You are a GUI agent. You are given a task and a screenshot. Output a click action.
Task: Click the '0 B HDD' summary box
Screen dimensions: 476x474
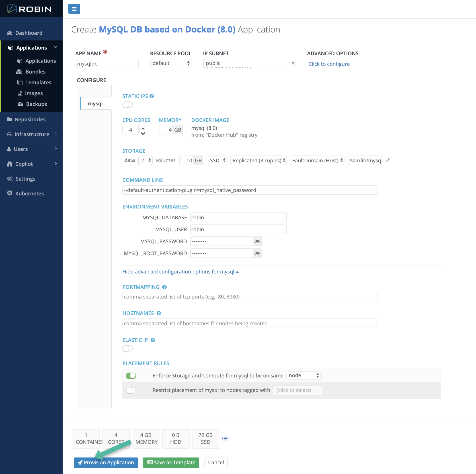point(176,439)
